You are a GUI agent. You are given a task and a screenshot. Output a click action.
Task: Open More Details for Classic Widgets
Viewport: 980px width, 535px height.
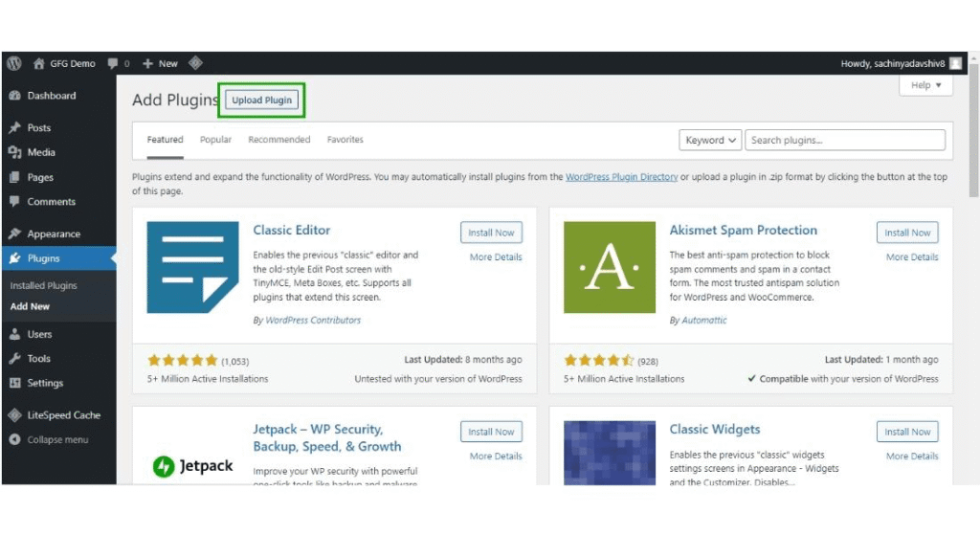912,457
